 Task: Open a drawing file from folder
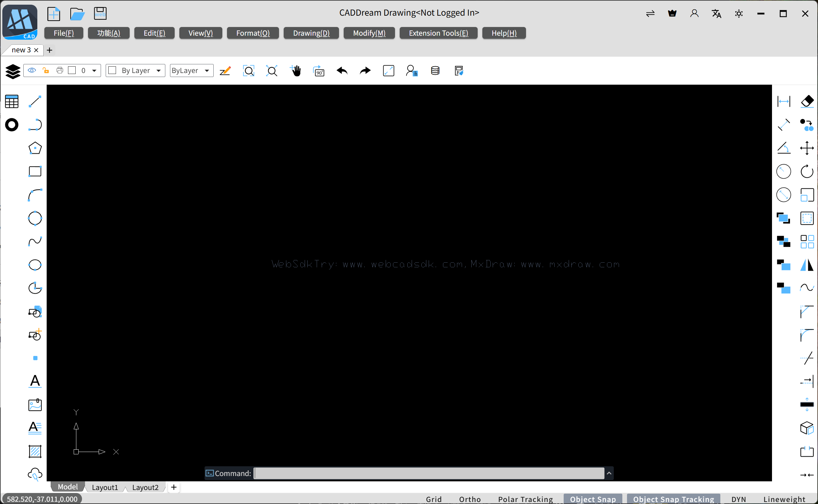77,14
